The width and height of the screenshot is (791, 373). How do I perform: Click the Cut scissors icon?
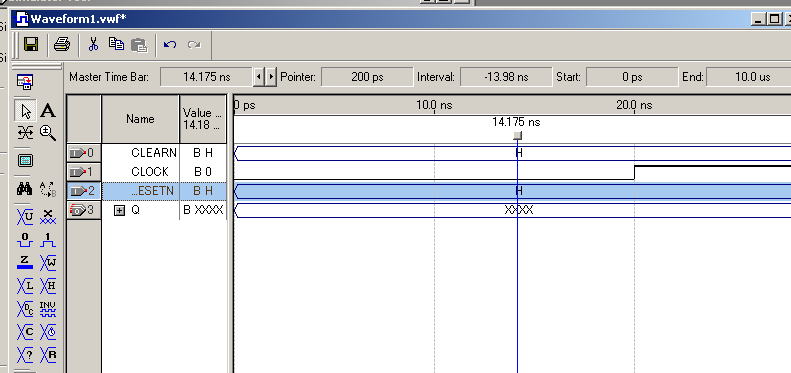tap(93, 44)
